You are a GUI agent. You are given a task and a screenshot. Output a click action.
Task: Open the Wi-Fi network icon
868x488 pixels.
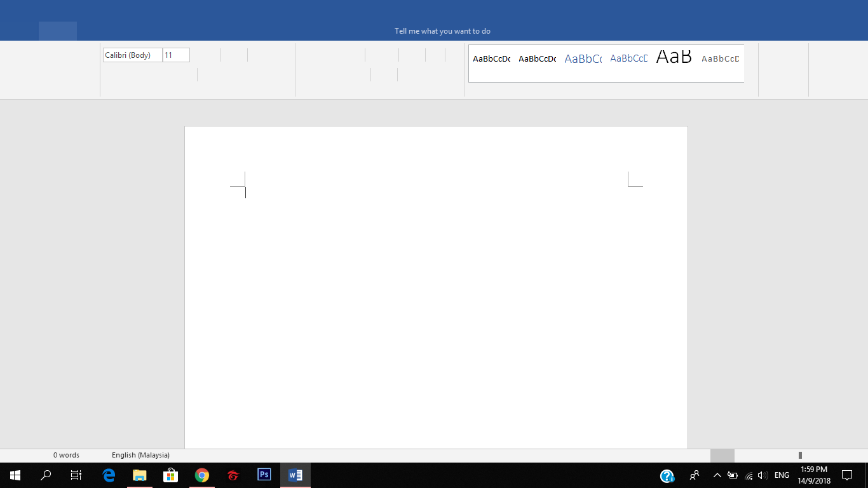coord(749,475)
